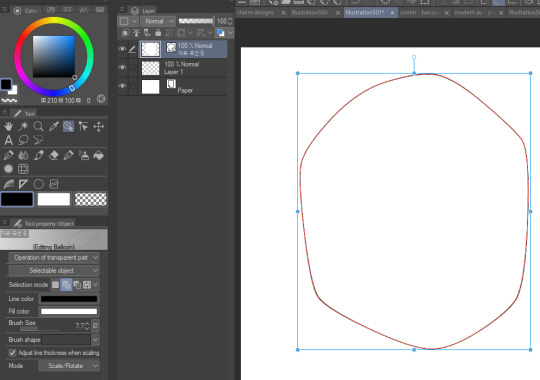Open Scale/Rotate mode dropdown
This screenshot has width=540, height=380.
click(x=69, y=366)
